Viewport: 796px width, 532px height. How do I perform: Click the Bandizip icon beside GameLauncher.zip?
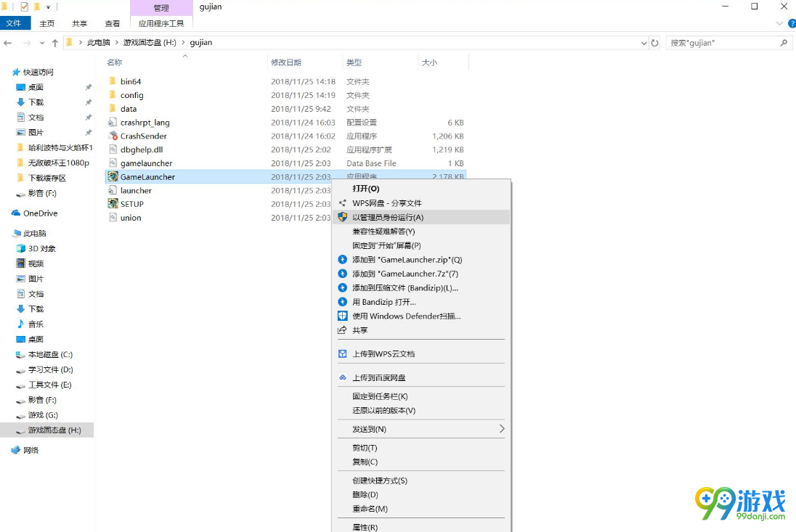point(343,260)
